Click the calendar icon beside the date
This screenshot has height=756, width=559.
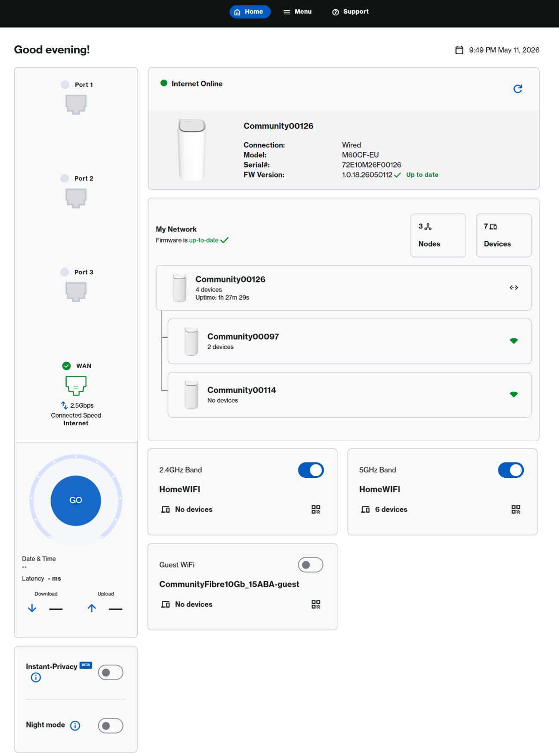pyautogui.click(x=459, y=50)
